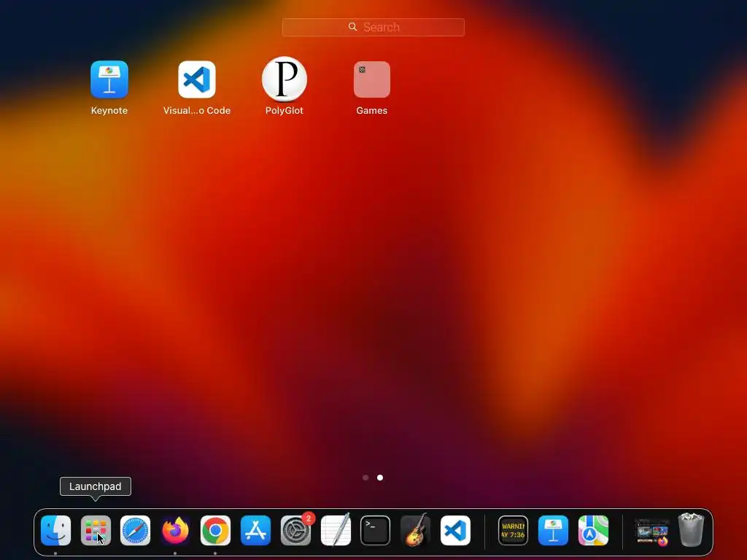Viewport: 747px width, 560px height.
Task: Open Visual Studio Code in the Dock
Action: 455,530
